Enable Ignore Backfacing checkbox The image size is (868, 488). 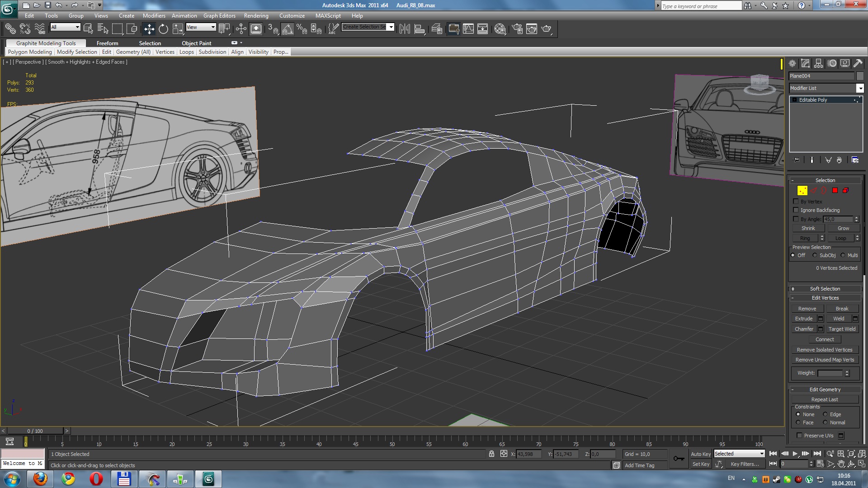[796, 210]
